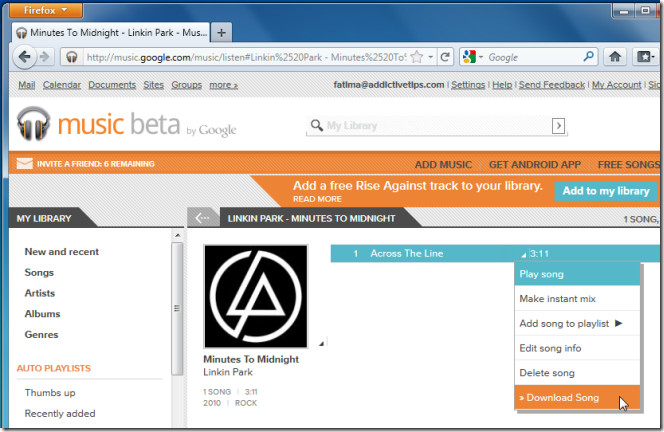The image size is (664, 432).
Task: Go to the Home page icon
Action: (x=615, y=57)
